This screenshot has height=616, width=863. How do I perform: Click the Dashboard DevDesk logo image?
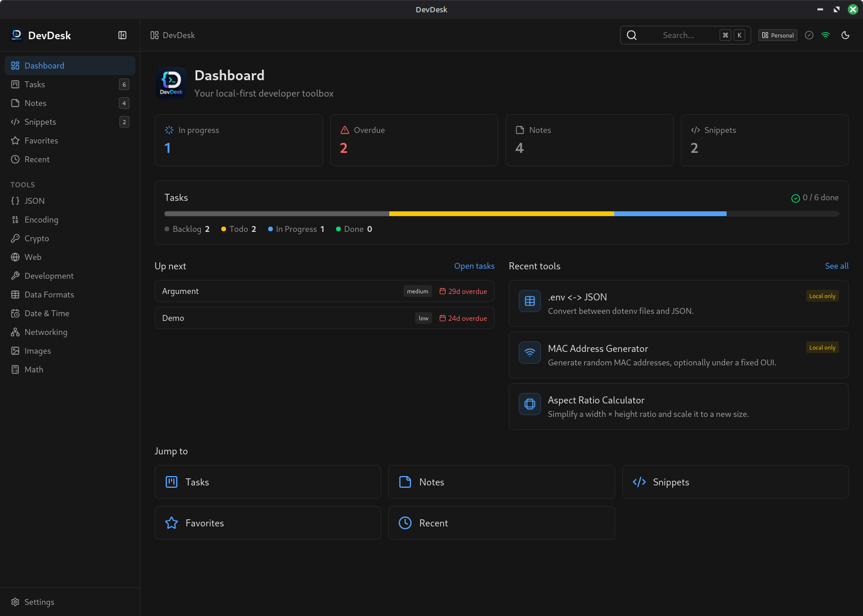(171, 83)
